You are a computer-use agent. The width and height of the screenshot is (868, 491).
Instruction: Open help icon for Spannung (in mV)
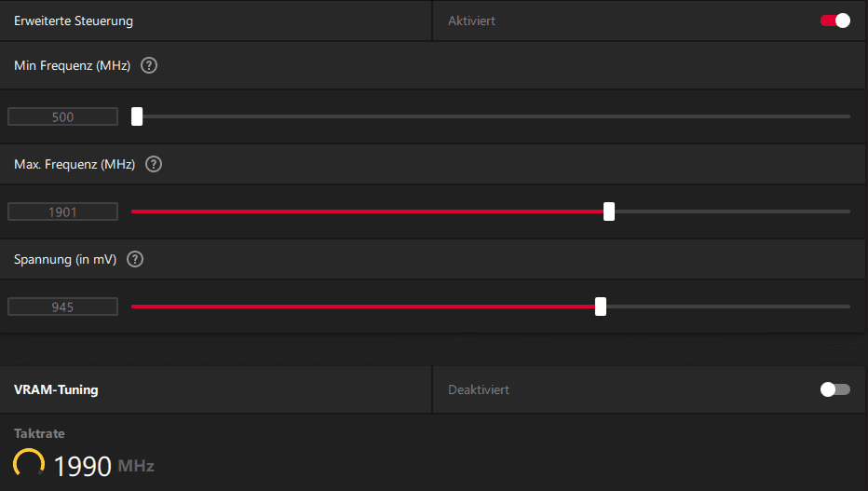(x=135, y=259)
